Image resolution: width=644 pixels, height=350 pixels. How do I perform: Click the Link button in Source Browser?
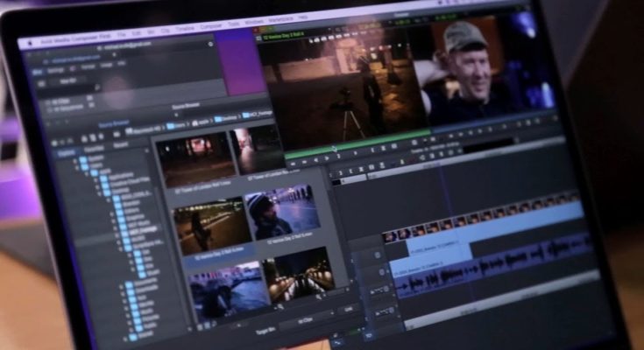pyautogui.click(x=349, y=310)
